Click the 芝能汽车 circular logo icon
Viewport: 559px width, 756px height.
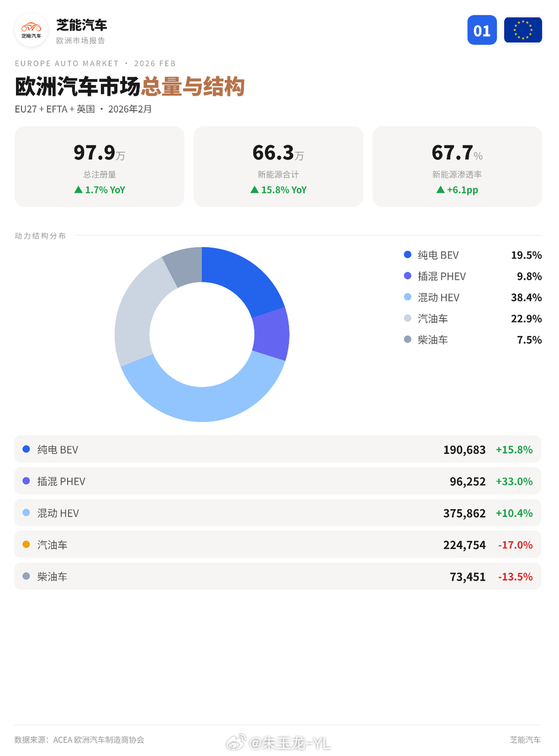[x=31, y=30]
